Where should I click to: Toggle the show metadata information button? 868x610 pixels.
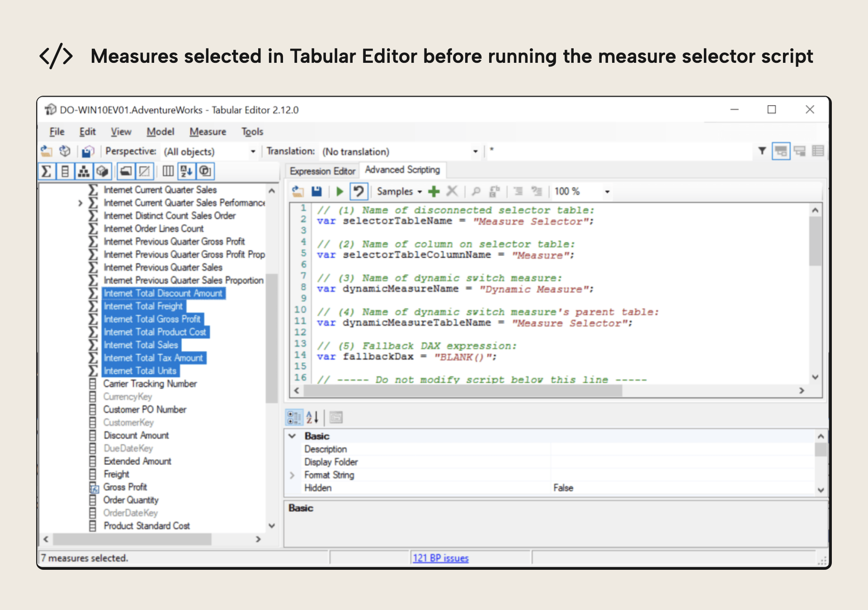point(205,171)
